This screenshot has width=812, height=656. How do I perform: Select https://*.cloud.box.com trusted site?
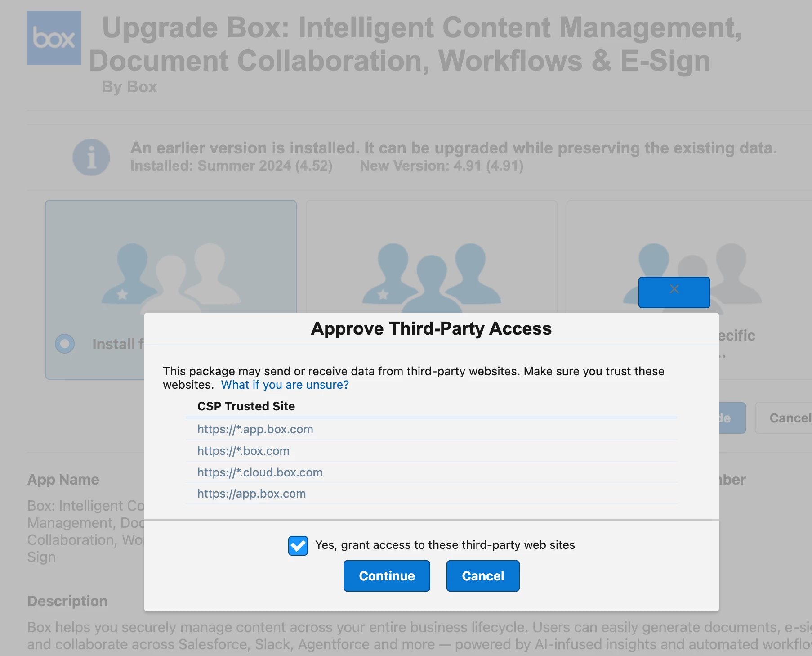[260, 472]
